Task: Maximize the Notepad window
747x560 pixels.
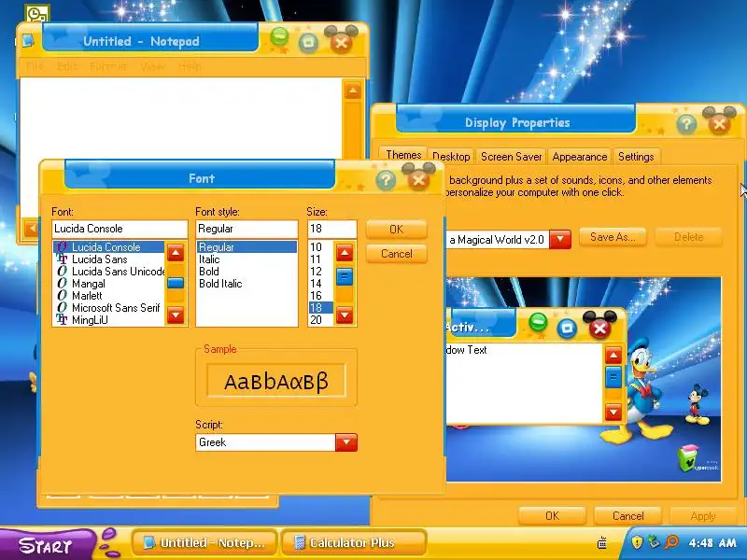Action: pyautogui.click(x=308, y=44)
